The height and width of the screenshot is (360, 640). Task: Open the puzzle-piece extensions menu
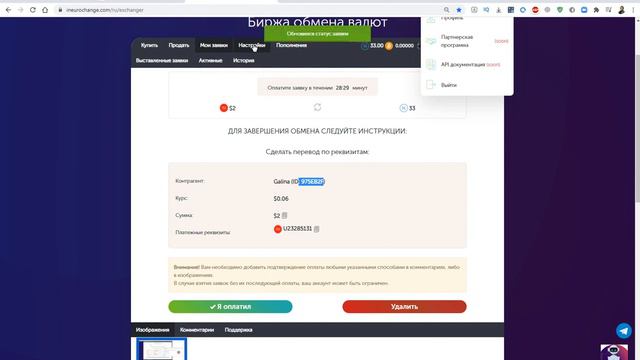(x=596, y=10)
